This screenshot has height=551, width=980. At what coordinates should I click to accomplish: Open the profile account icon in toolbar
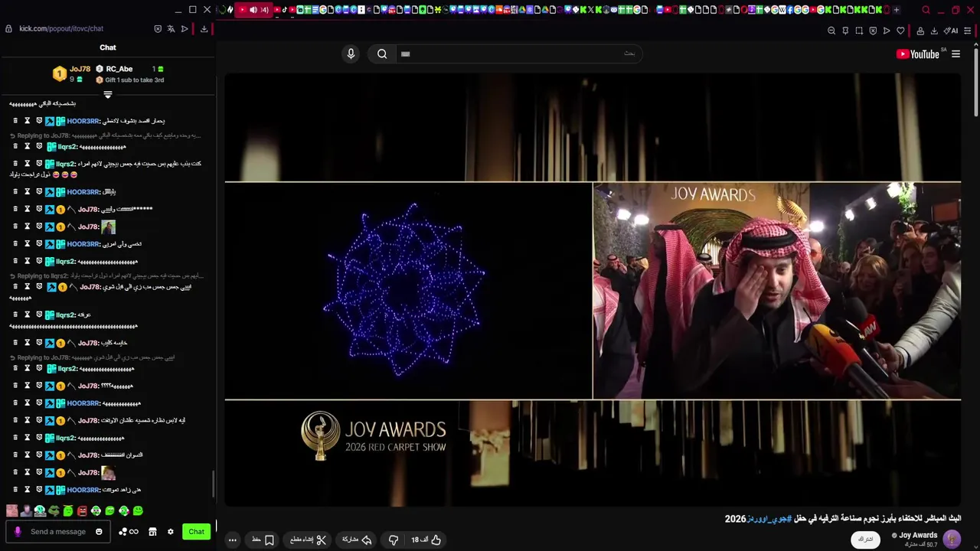pos(920,31)
